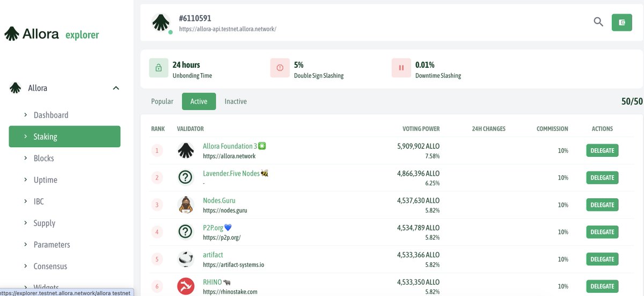Expand the Blocks sidebar item
This screenshot has height=296, width=644.
click(x=43, y=158)
